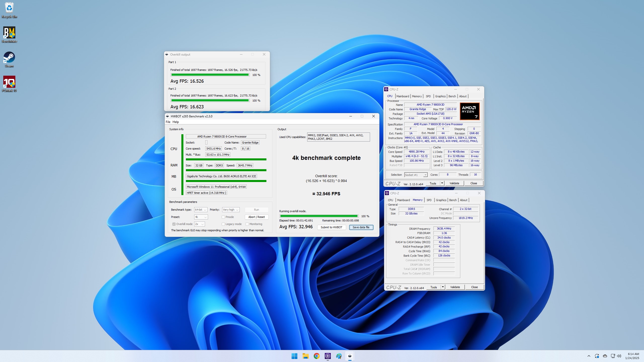Open the Preset 4k dropdown
Image resolution: width=644 pixels, height=362 pixels.
pos(201,217)
